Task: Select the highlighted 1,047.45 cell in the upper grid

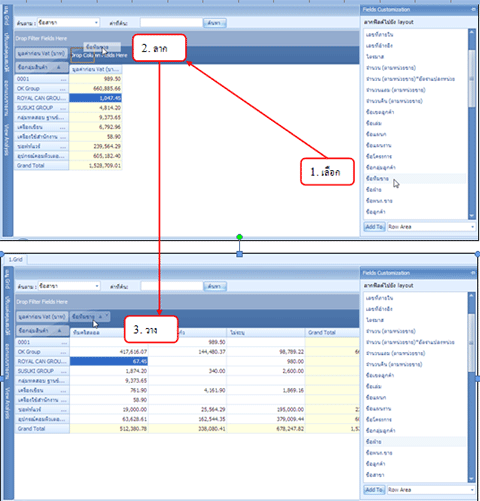Action: [x=96, y=98]
